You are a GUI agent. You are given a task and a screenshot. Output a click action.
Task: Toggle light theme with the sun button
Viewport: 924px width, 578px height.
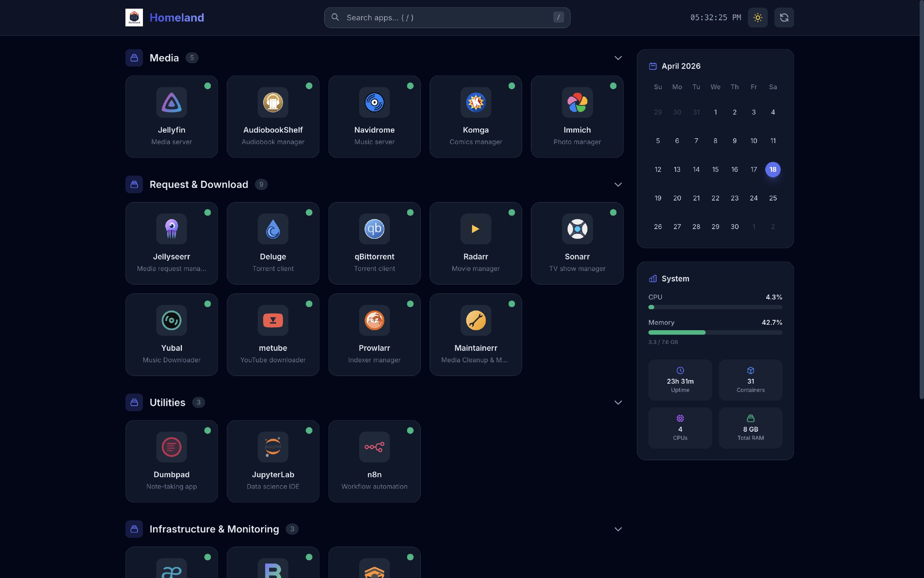(x=758, y=18)
